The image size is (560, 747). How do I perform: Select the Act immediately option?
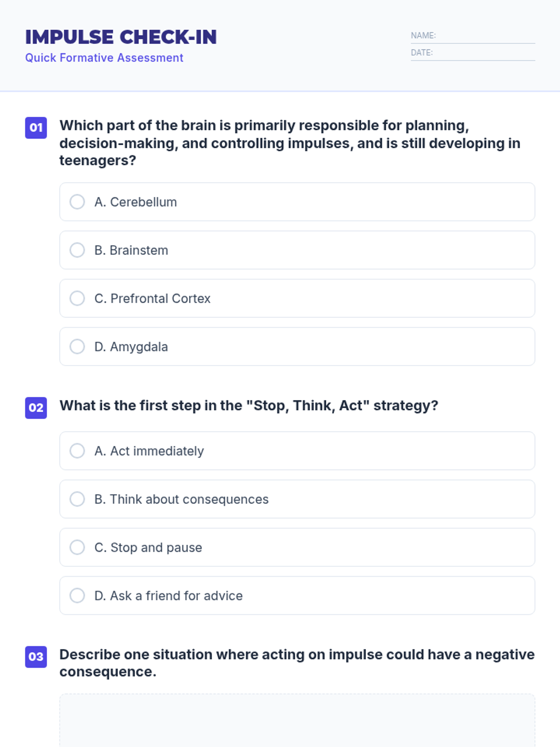[77, 451]
